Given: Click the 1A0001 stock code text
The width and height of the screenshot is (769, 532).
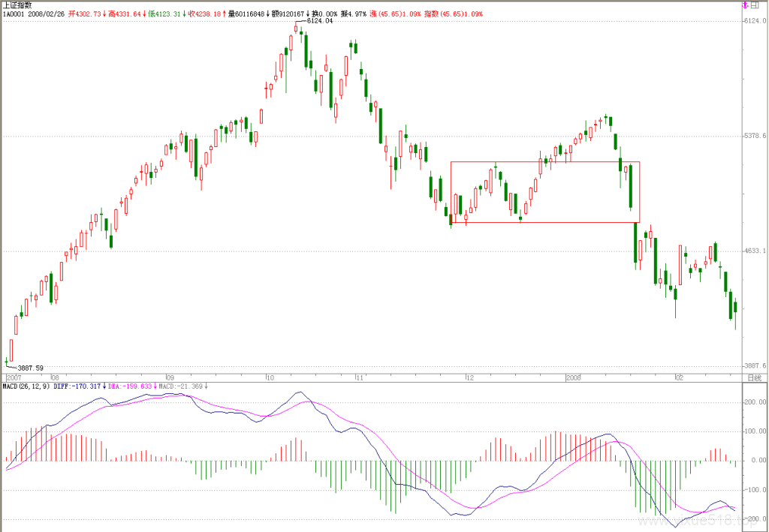Looking at the screenshot, I should 14,14.
